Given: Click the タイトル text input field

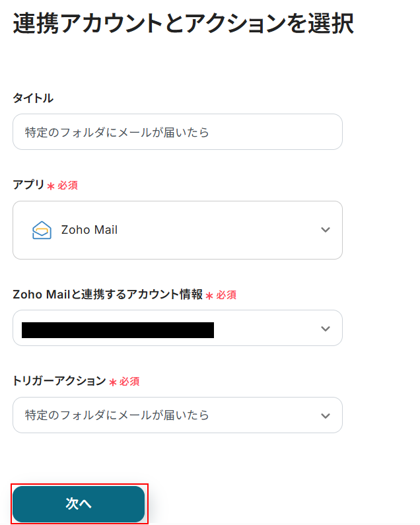Looking at the screenshot, I should 177,132.
